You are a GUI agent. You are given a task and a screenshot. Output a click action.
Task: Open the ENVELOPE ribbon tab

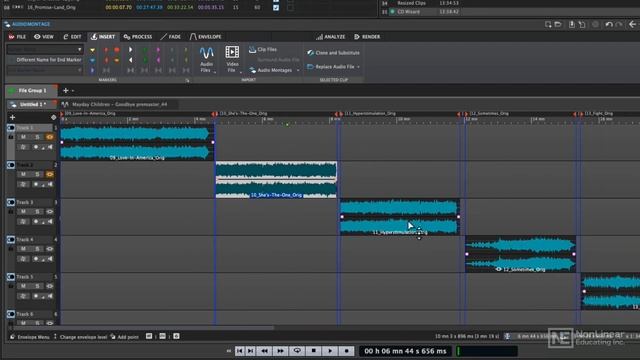click(206, 37)
